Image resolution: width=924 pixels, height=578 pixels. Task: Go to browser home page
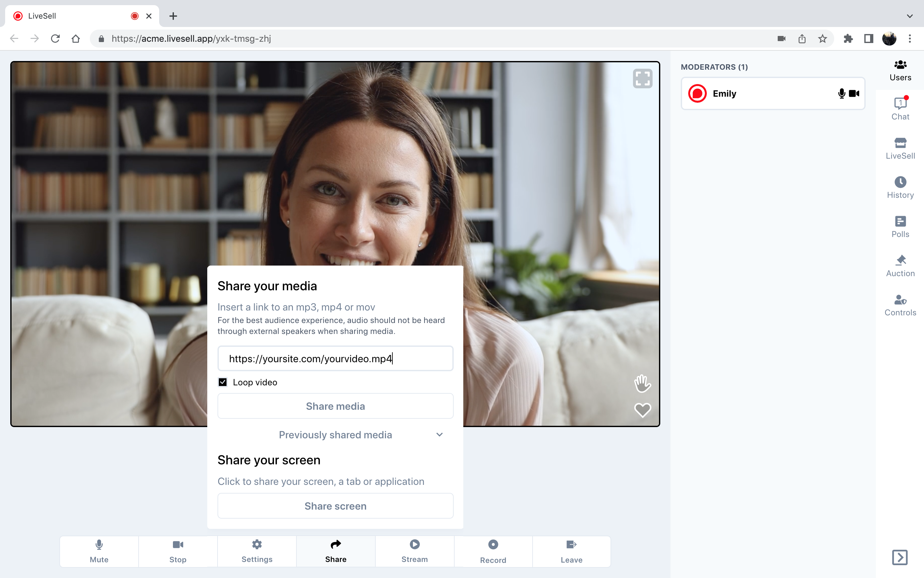point(76,39)
